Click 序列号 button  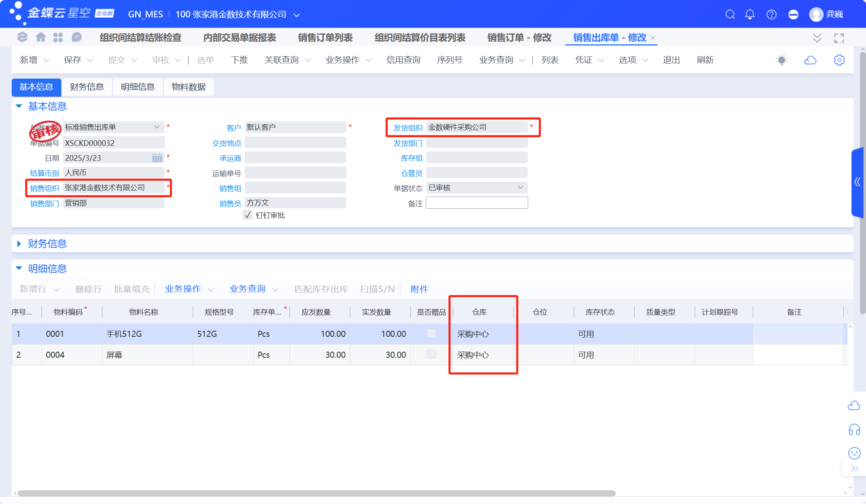pos(450,60)
